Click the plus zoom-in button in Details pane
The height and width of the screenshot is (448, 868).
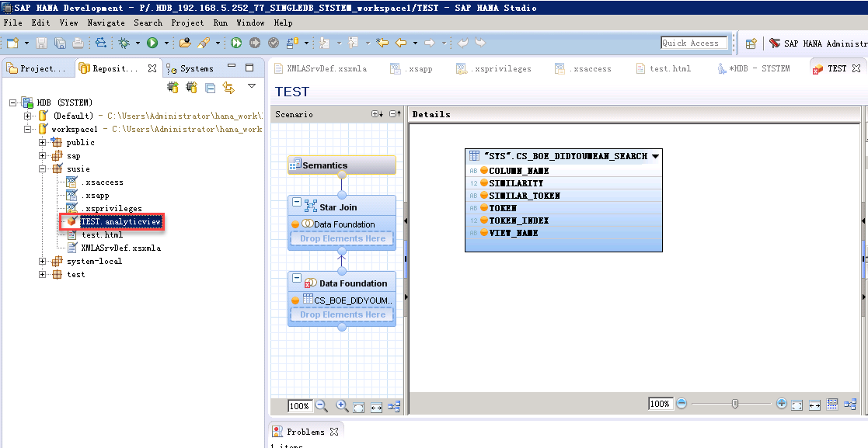pyautogui.click(x=781, y=404)
